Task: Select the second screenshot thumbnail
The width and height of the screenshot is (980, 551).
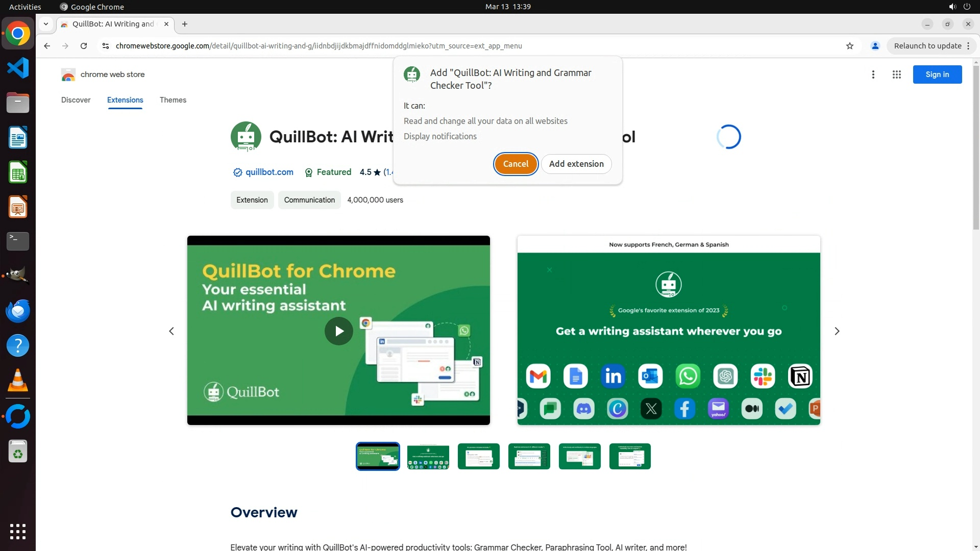Action: pos(428,457)
